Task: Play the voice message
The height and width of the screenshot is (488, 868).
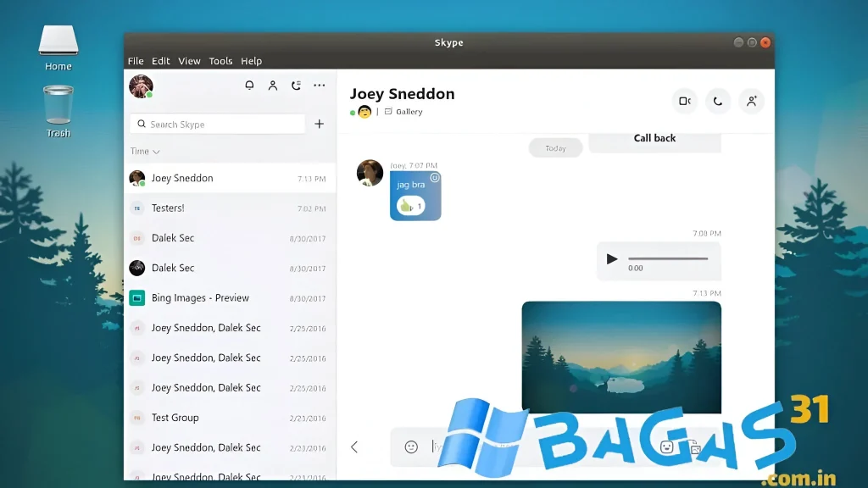Action: click(x=612, y=259)
